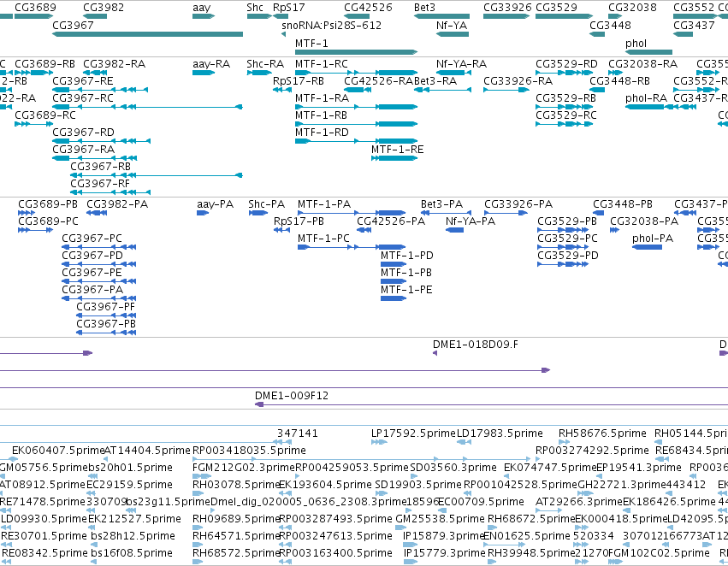The image size is (728, 566).
Task: Select transcript MTF-1-RC
Action: [x=322, y=64]
